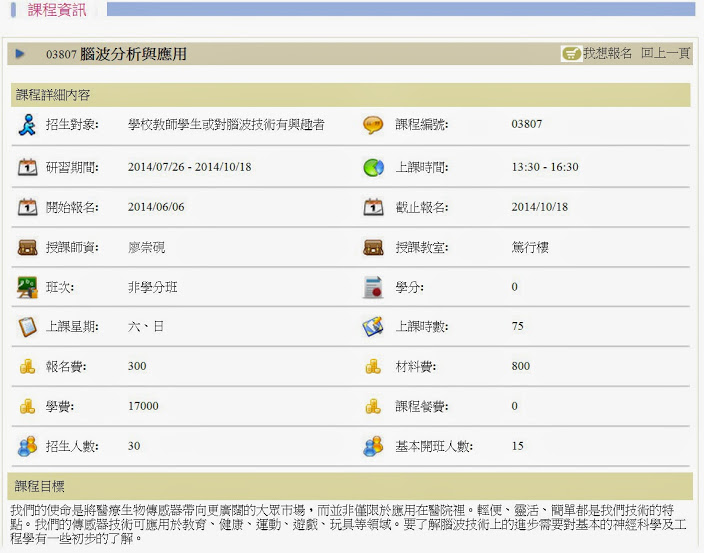This screenshot has width=704, height=553.
Task: Click the briefcase icon for 授課師資
Action: click(28, 247)
